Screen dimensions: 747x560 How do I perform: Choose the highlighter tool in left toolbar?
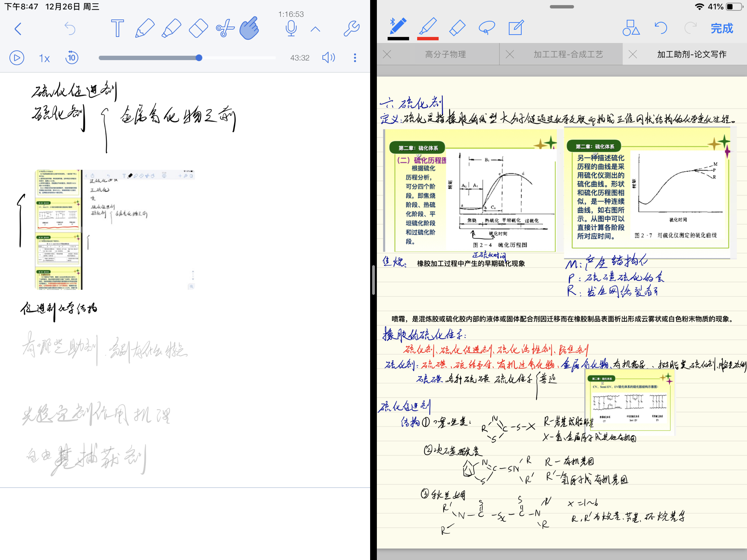tap(171, 28)
